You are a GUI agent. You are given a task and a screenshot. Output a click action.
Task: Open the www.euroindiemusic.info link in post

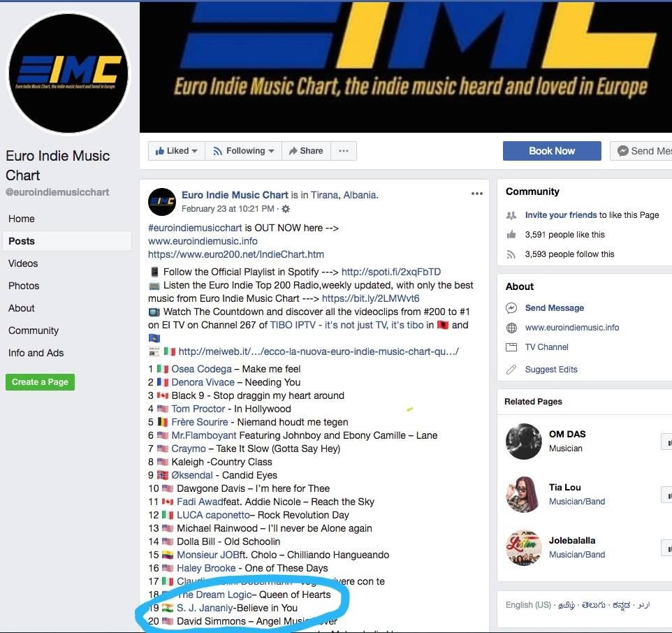coord(203,241)
